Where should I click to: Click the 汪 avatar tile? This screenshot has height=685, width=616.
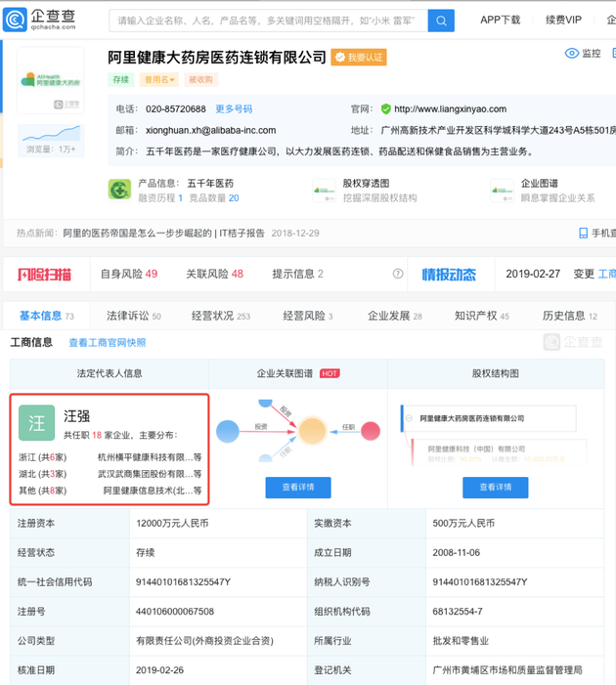[37, 422]
